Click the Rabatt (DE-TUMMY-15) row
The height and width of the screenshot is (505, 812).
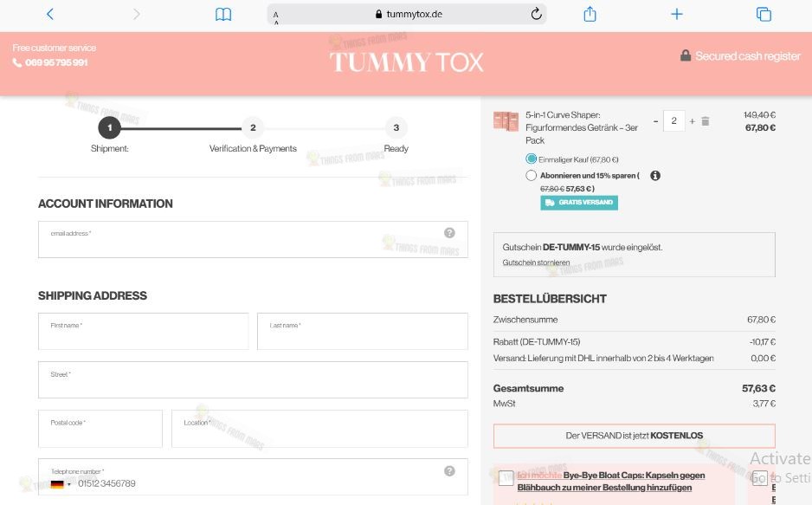634,342
